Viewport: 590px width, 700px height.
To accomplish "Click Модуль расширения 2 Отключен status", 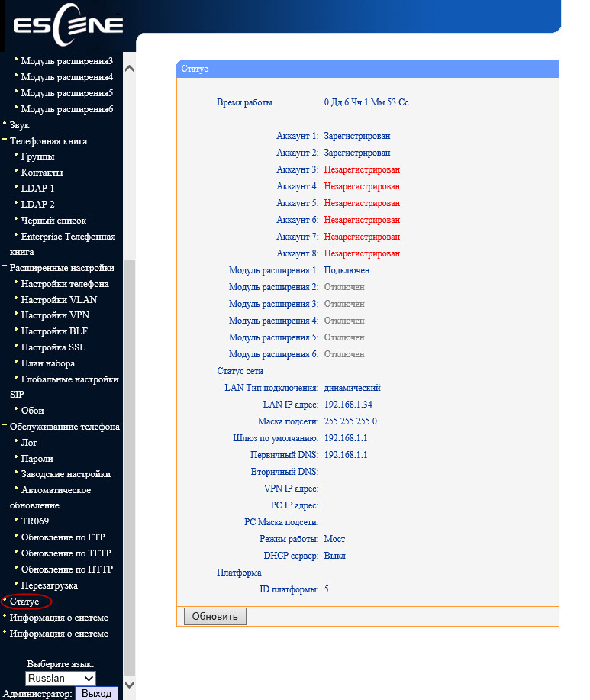I will coord(344,287).
